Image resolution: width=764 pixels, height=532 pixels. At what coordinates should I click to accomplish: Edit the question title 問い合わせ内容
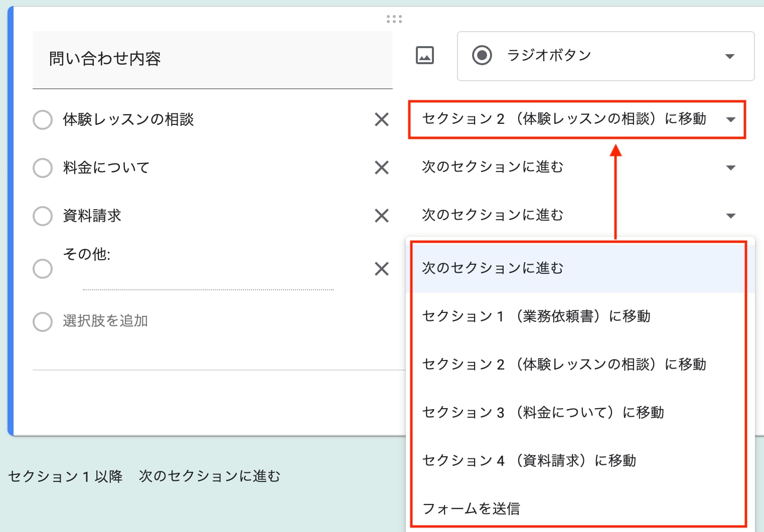[213, 60]
